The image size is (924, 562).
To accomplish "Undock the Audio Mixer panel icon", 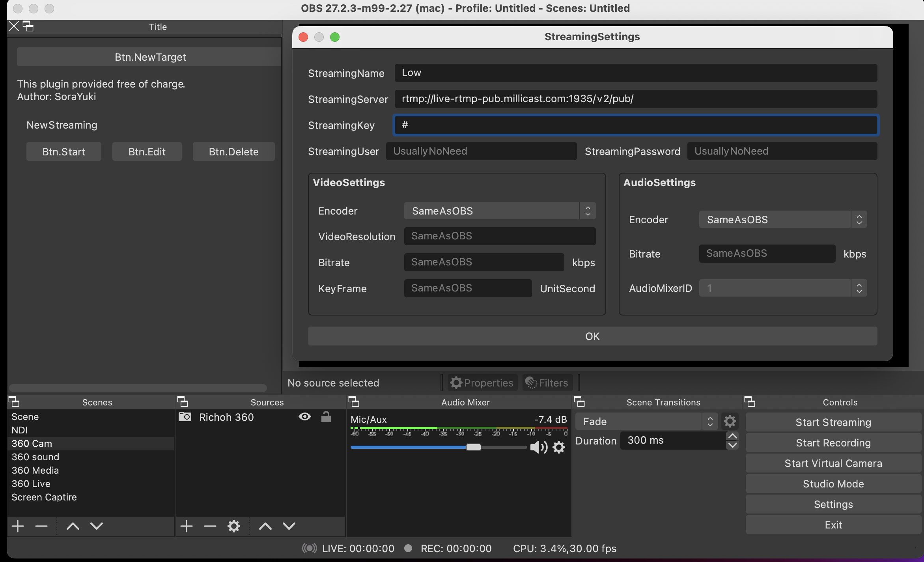I will click(354, 401).
